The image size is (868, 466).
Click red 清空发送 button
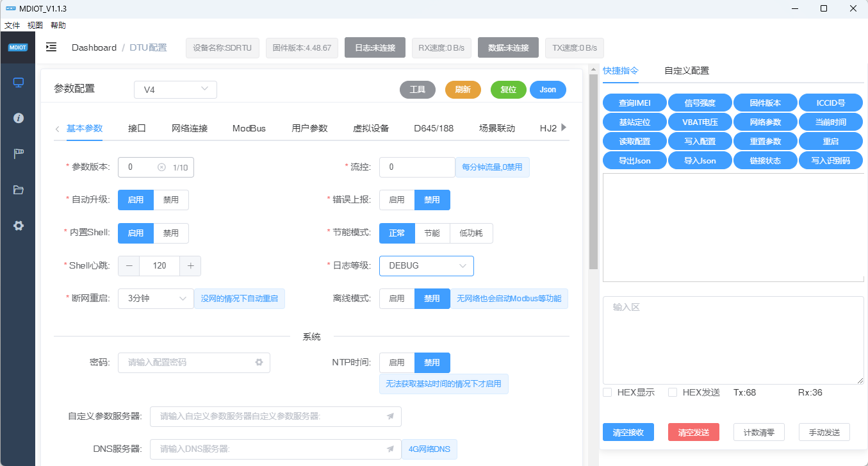tap(694, 432)
